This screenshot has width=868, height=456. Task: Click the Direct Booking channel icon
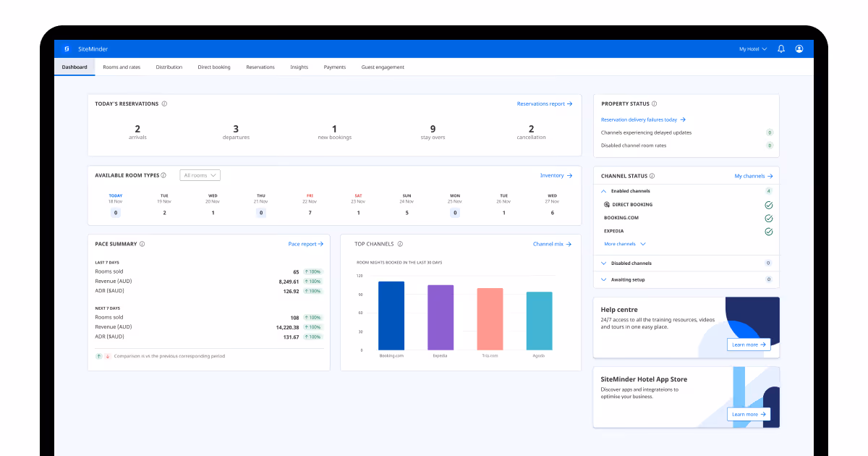[606, 205]
